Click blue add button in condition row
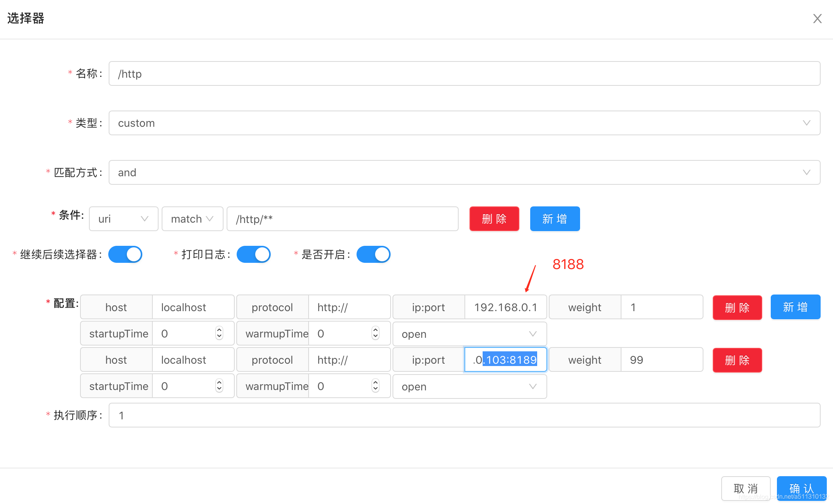Image resolution: width=833 pixels, height=504 pixels. (x=555, y=219)
